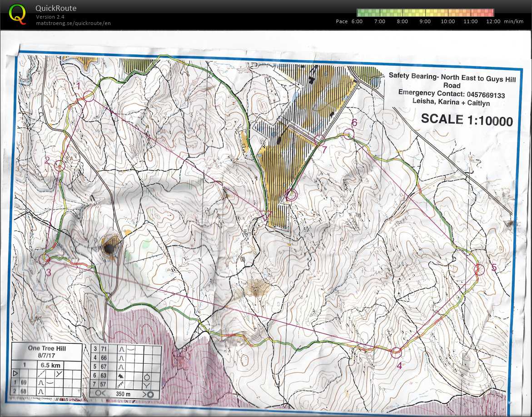Click the One Tree Hill title box
This screenshot has height=417, width=532.
(47, 351)
